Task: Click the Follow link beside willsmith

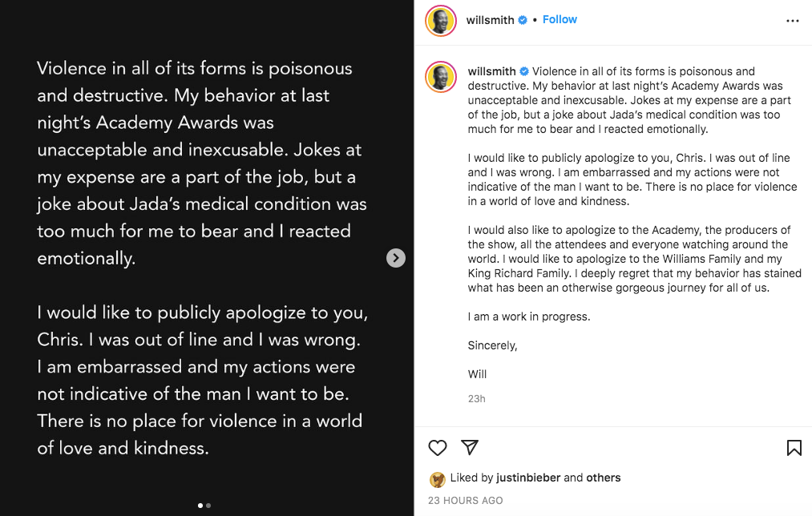Action: 560,20
